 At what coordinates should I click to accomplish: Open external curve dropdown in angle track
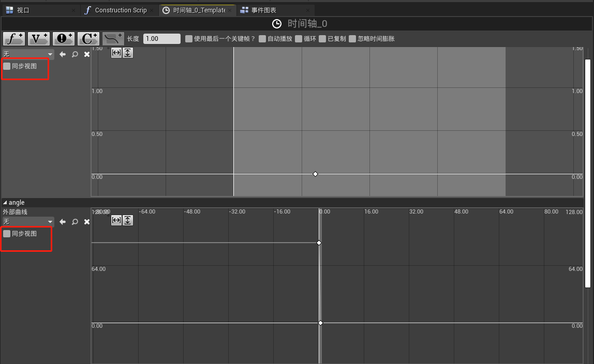[28, 222]
